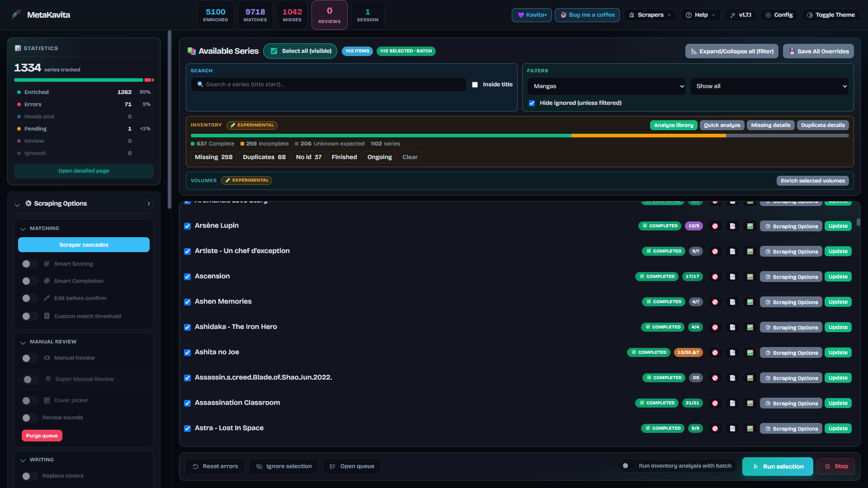Click the ignore (prohibited) icon for Arsène Lupin

(715, 226)
